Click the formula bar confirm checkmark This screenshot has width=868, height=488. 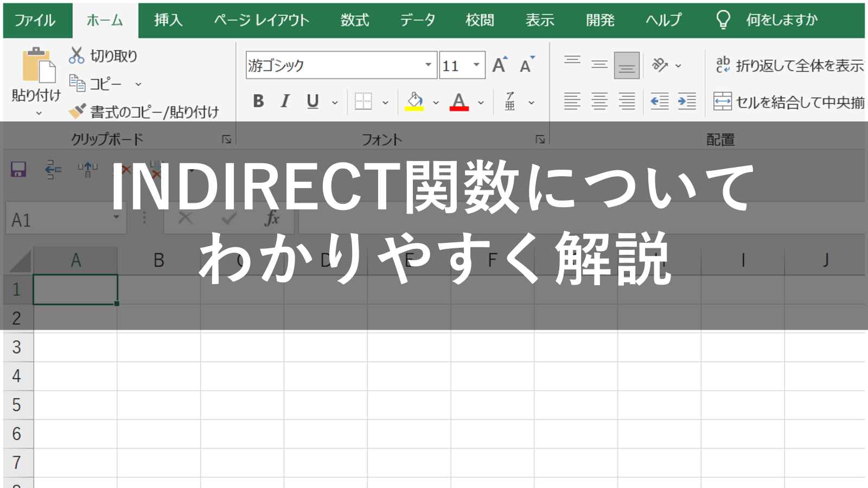[x=229, y=219]
